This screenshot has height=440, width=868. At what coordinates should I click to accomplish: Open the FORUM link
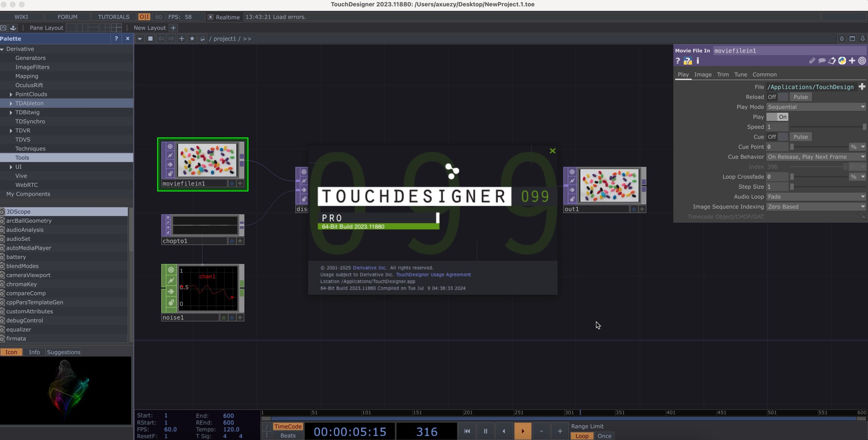(x=67, y=17)
